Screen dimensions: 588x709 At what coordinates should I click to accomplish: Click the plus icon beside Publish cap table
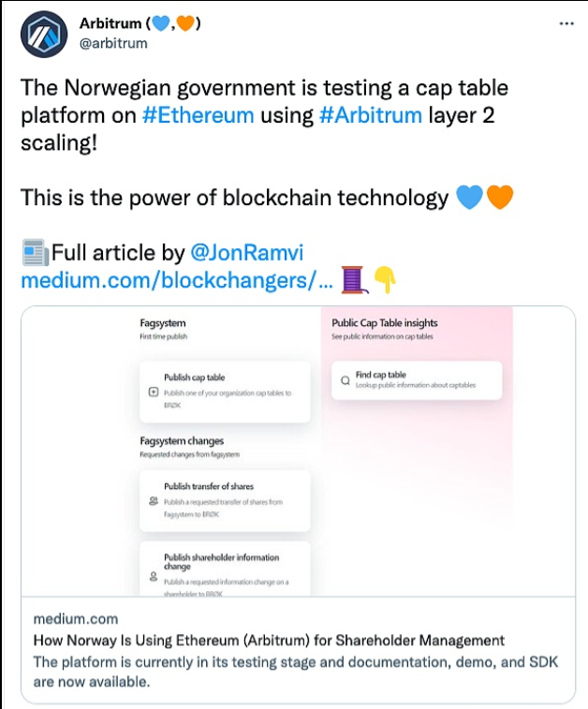(x=154, y=392)
